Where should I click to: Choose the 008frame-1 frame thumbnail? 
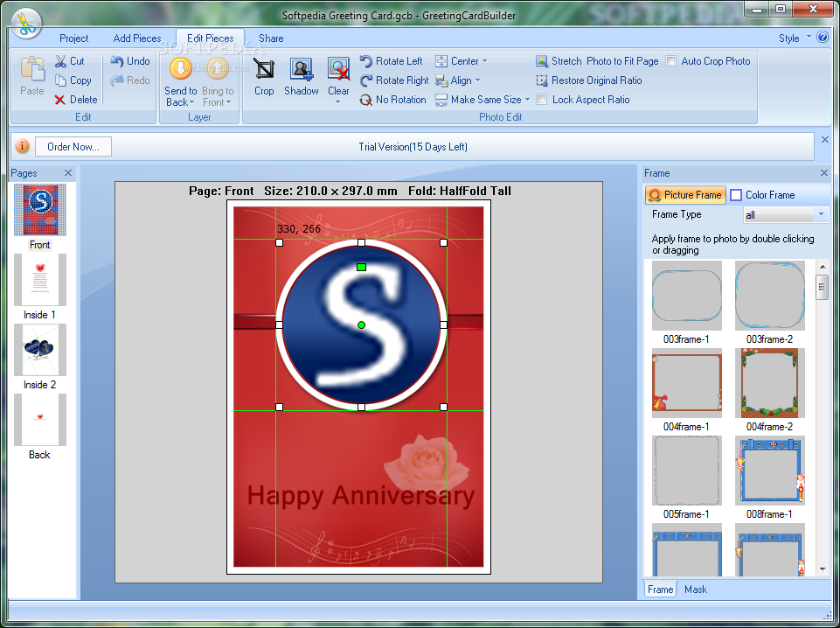coord(770,471)
